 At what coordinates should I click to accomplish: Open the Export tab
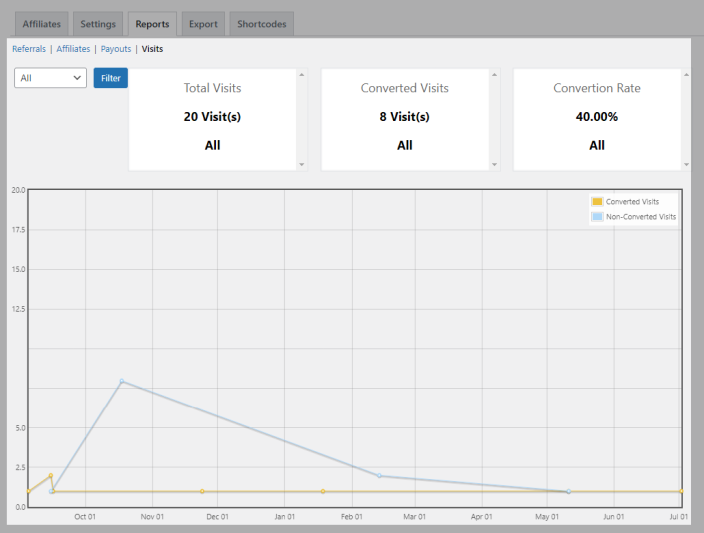[204, 24]
